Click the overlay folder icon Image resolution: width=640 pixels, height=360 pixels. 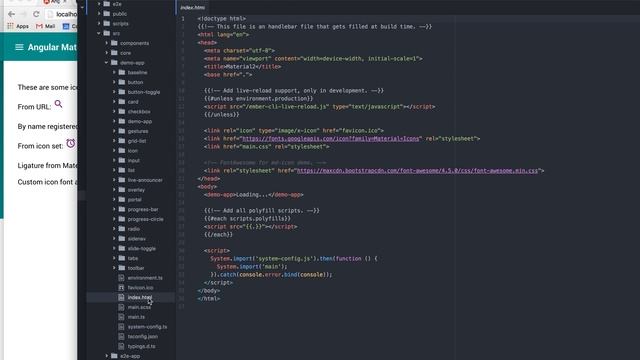tap(122, 190)
